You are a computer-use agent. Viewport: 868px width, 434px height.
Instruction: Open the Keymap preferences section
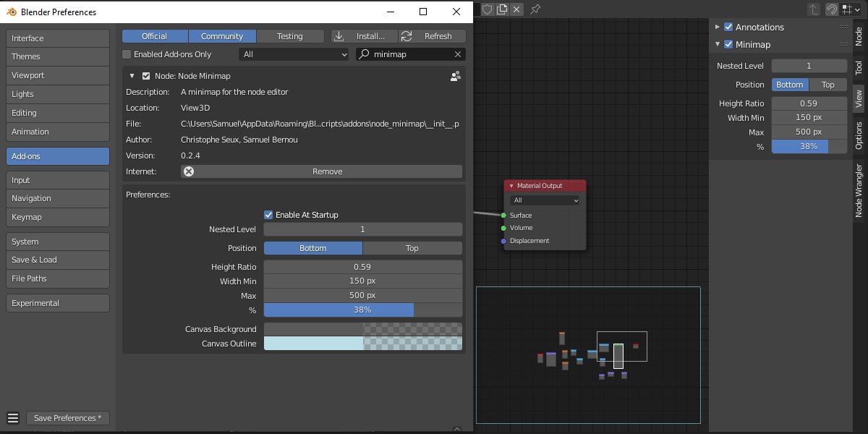click(58, 217)
